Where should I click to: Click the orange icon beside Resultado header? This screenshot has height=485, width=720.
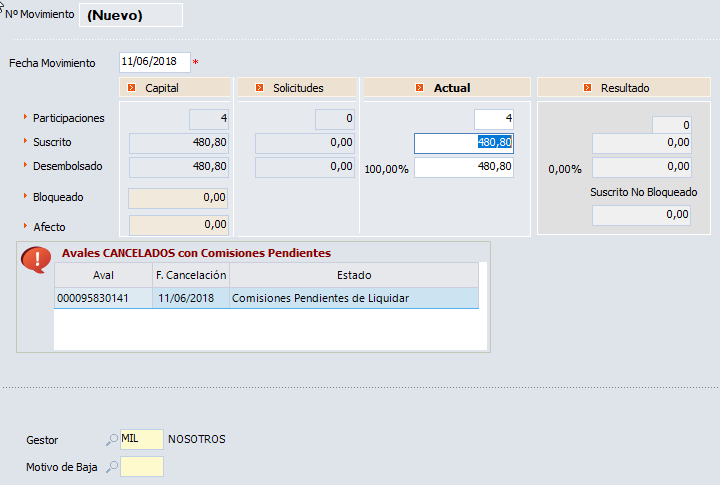click(x=588, y=88)
